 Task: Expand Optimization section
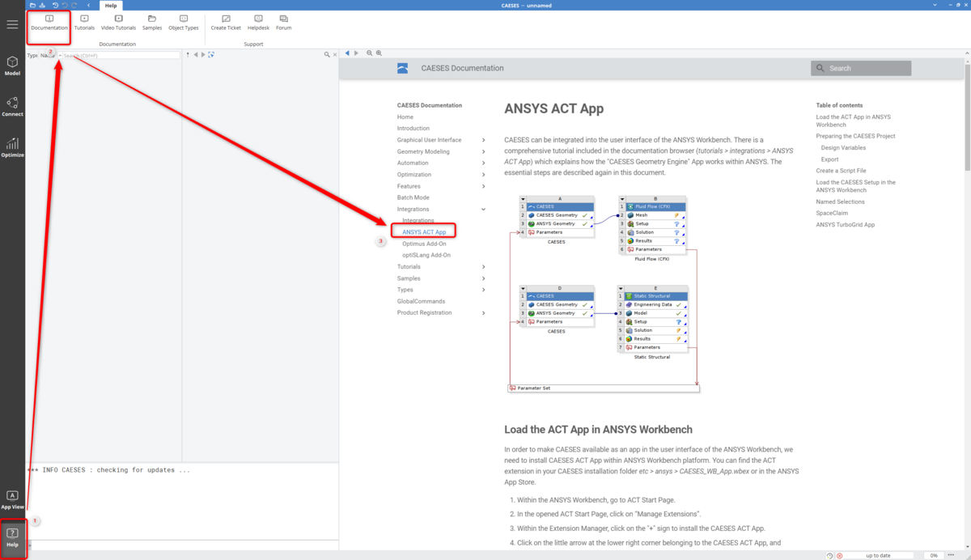click(484, 175)
